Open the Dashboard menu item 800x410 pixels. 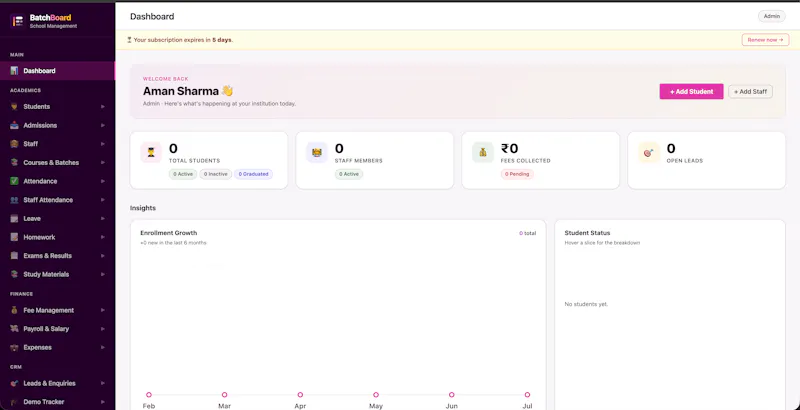58,71
